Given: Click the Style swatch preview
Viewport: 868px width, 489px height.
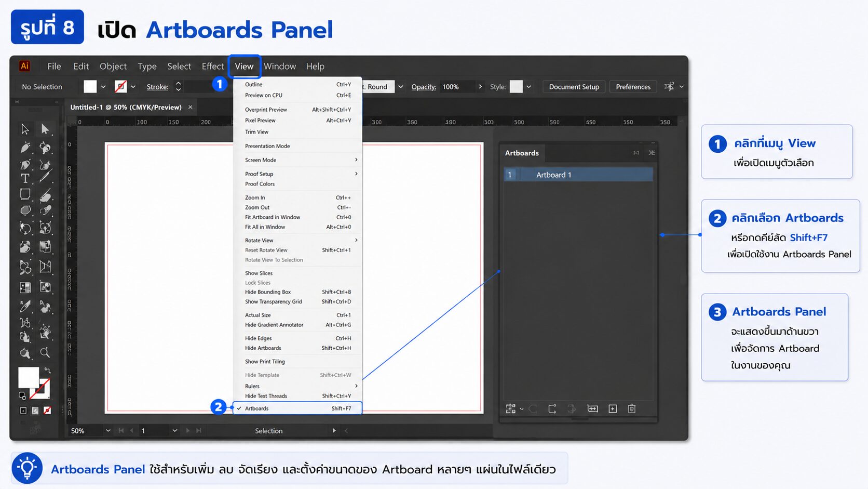Looking at the screenshot, I should click(516, 86).
